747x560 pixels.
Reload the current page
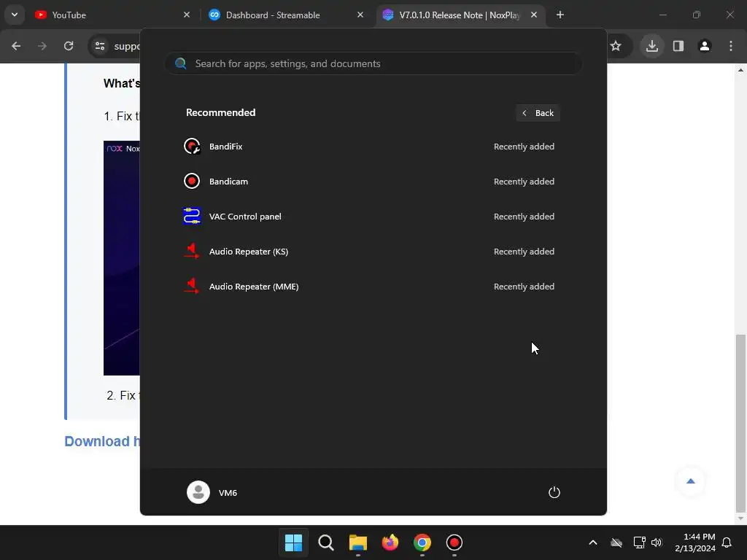click(69, 46)
